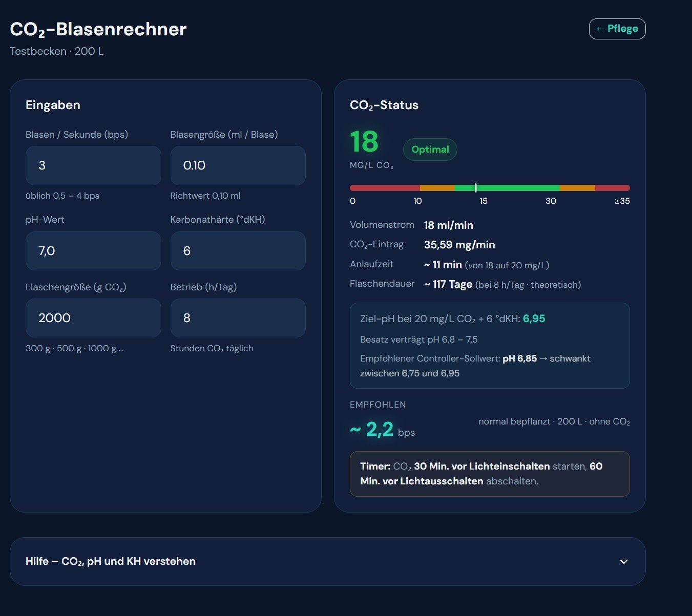Open the Hilfe CO₂, pH und KH section
692x616 pixels.
click(x=328, y=561)
